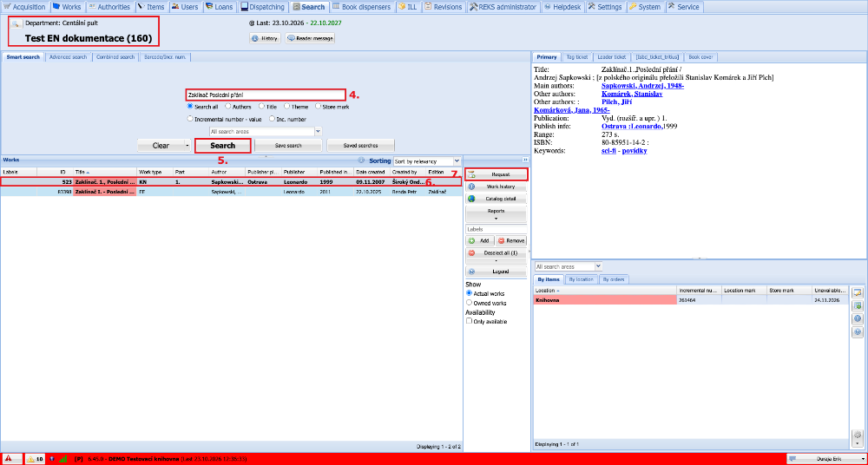Open the Acquisition module tab
Image resolution: width=868 pixels, height=465 pixels.
pyautogui.click(x=24, y=7)
